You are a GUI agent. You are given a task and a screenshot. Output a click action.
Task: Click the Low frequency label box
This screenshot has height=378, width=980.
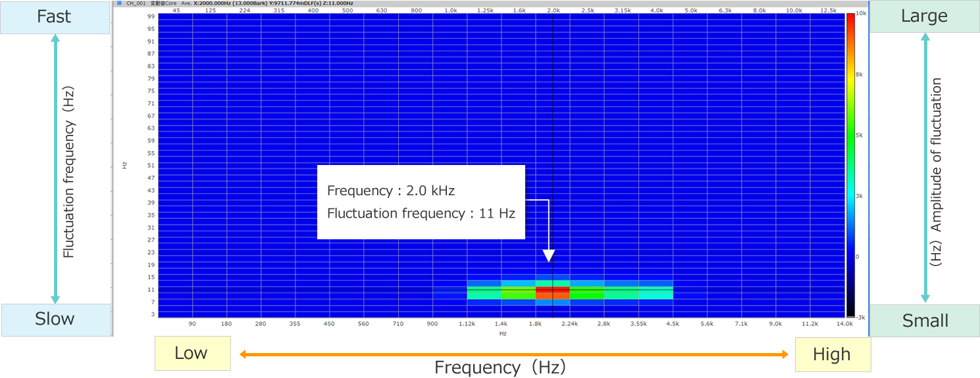(x=192, y=354)
